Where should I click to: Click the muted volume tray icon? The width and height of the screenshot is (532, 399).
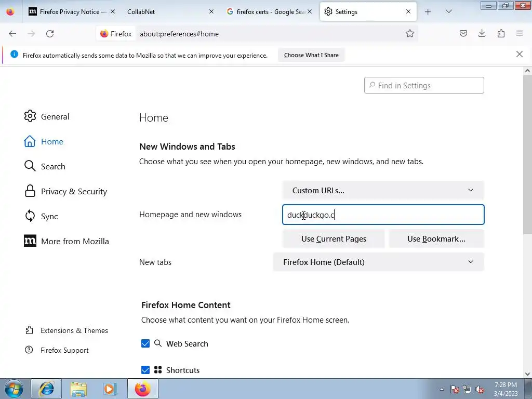(480, 389)
